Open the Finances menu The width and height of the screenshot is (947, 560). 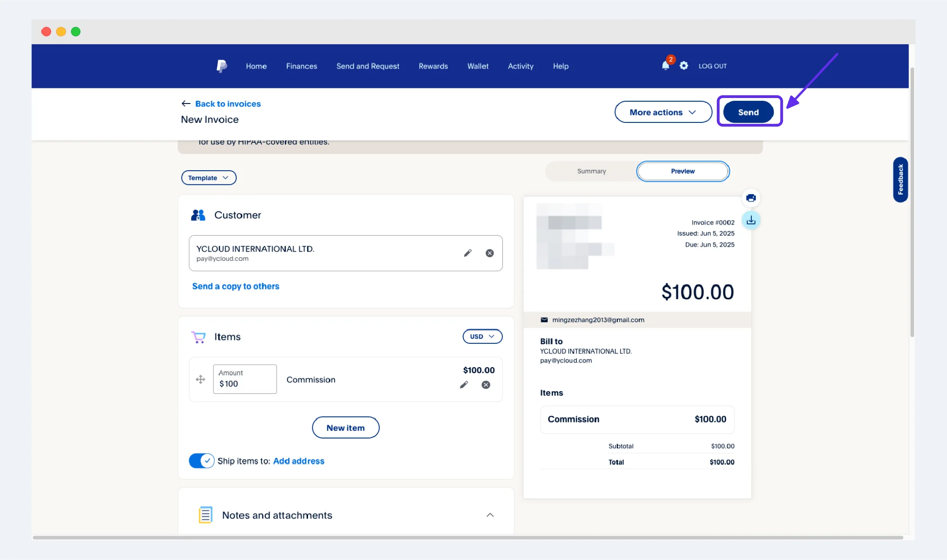(302, 66)
